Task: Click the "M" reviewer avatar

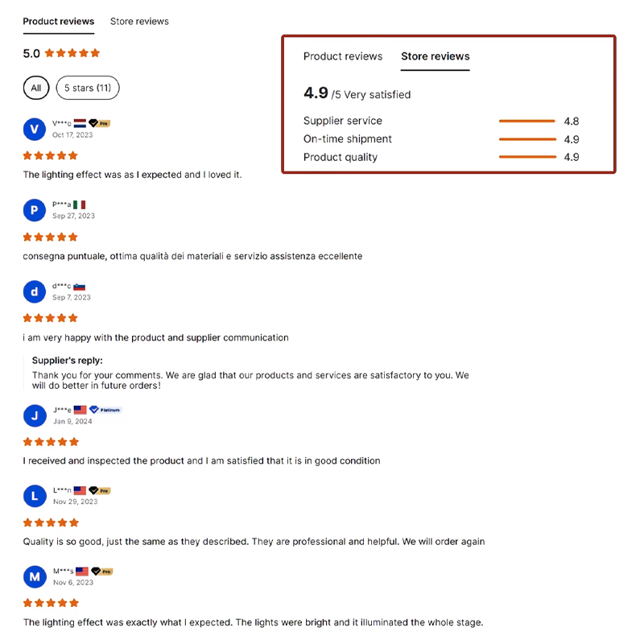Action: (x=34, y=576)
